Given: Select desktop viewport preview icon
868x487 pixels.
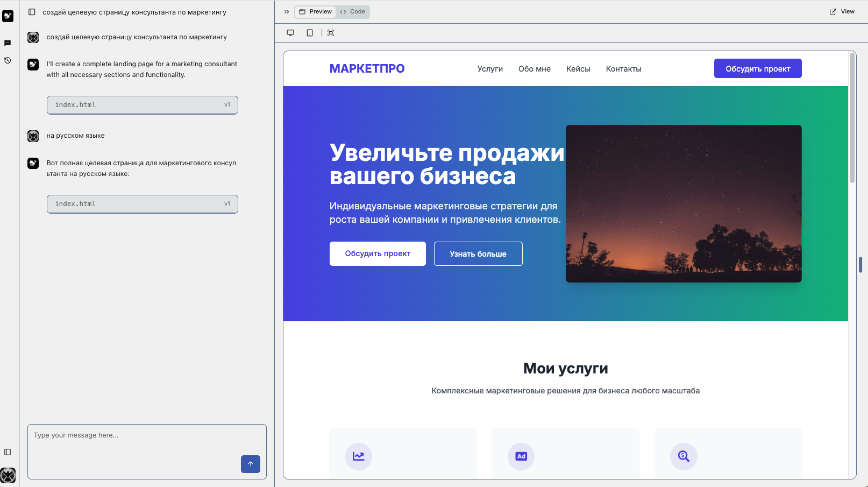Looking at the screenshot, I should click(290, 33).
